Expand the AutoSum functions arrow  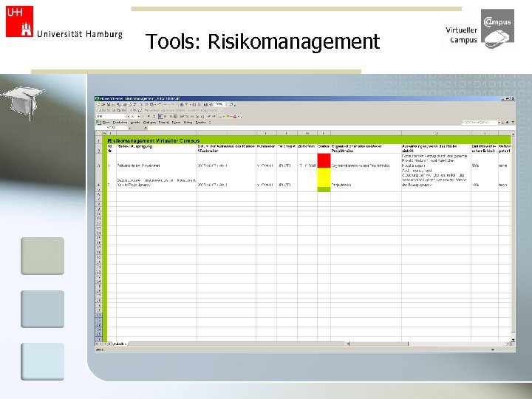pyautogui.click(x=190, y=104)
